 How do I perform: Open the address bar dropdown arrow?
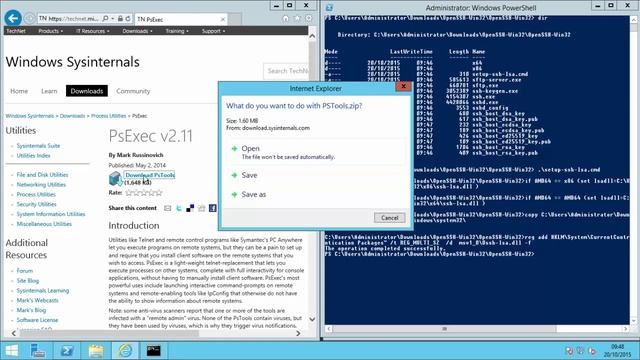[x=113, y=19]
